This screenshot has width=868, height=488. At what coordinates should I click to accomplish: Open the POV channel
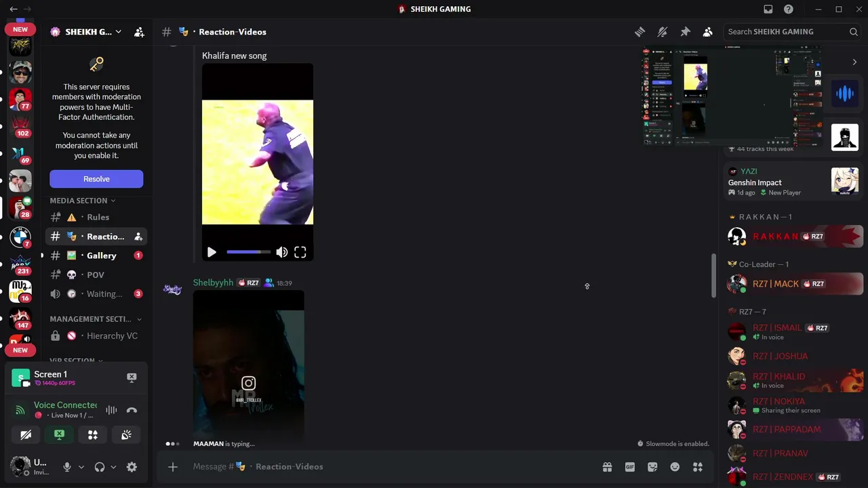tap(96, 274)
